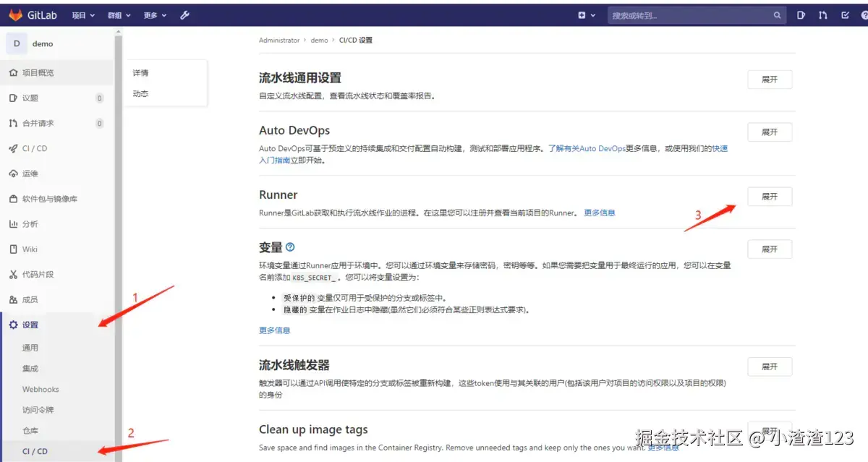Open merge requests icon in top bar
This screenshot has width=868, height=462.
[822, 15]
